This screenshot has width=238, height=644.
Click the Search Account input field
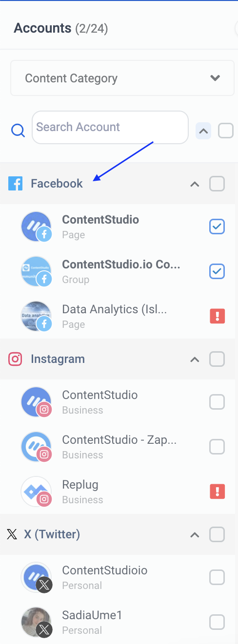(110, 127)
